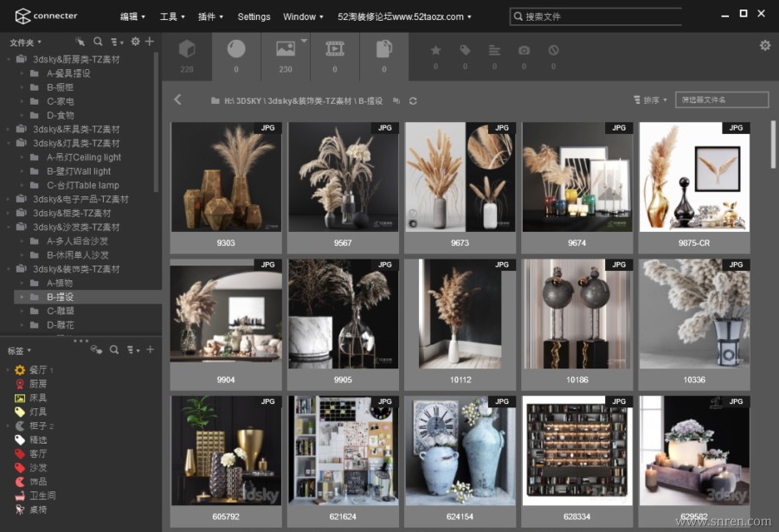The width and height of the screenshot is (779, 532).
Task: Open the 排序 sort dropdown
Action: coord(650,100)
